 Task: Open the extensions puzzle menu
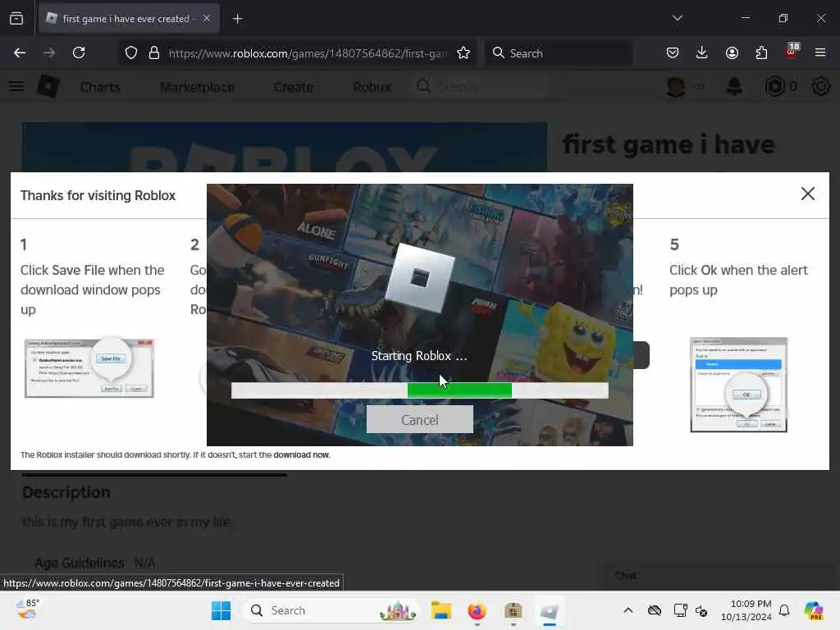point(761,52)
